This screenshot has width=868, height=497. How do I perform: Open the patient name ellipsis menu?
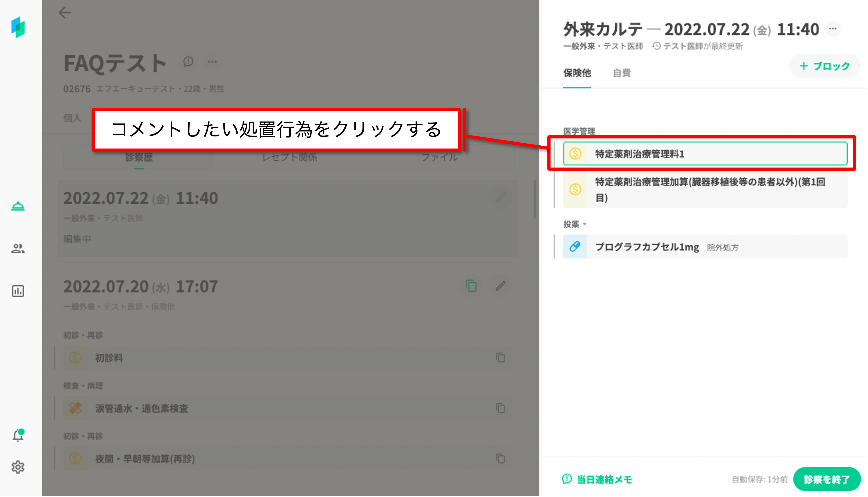(x=212, y=62)
